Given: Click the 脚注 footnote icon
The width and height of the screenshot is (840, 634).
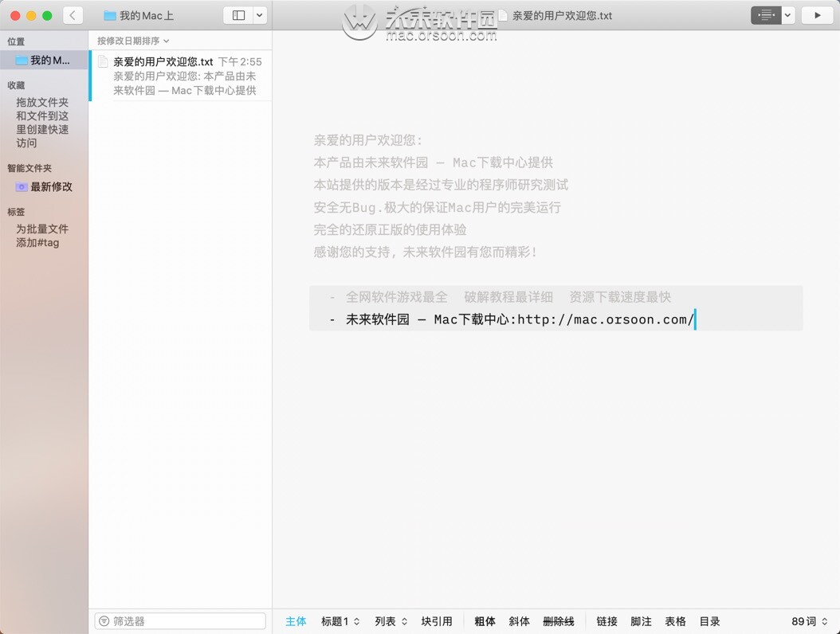Looking at the screenshot, I should [641, 621].
